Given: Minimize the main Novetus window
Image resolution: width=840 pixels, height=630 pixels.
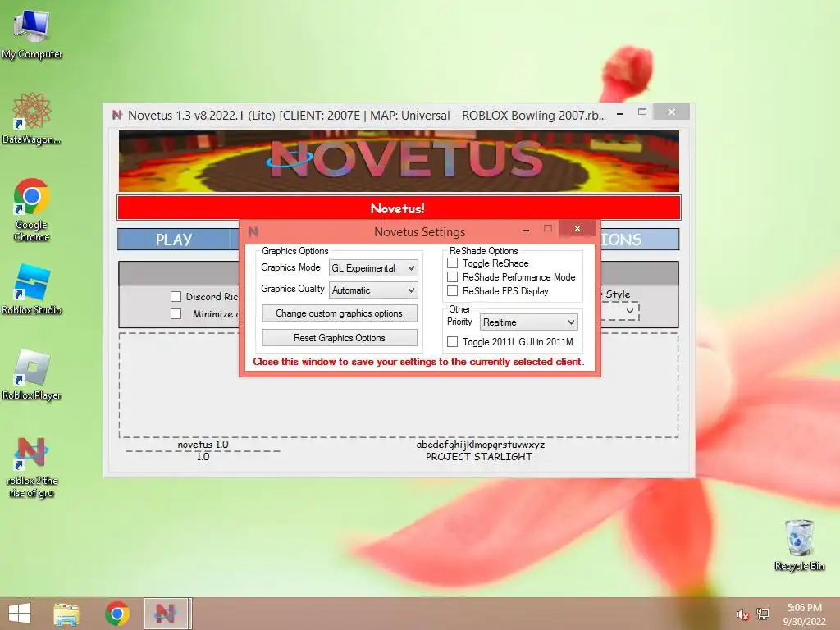Looking at the screenshot, I should pos(620,113).
